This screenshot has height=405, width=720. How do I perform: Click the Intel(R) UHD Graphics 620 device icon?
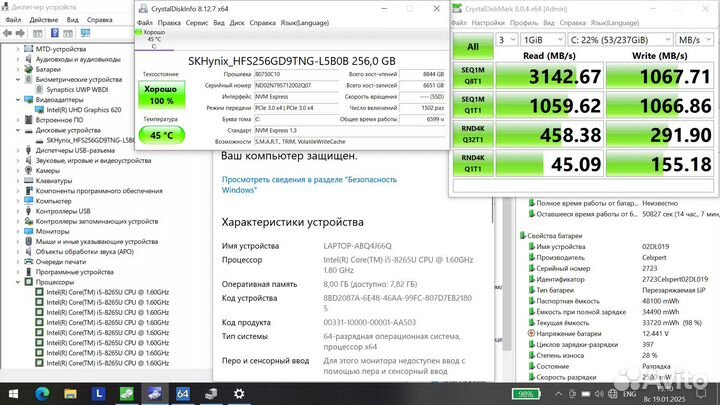39,110
